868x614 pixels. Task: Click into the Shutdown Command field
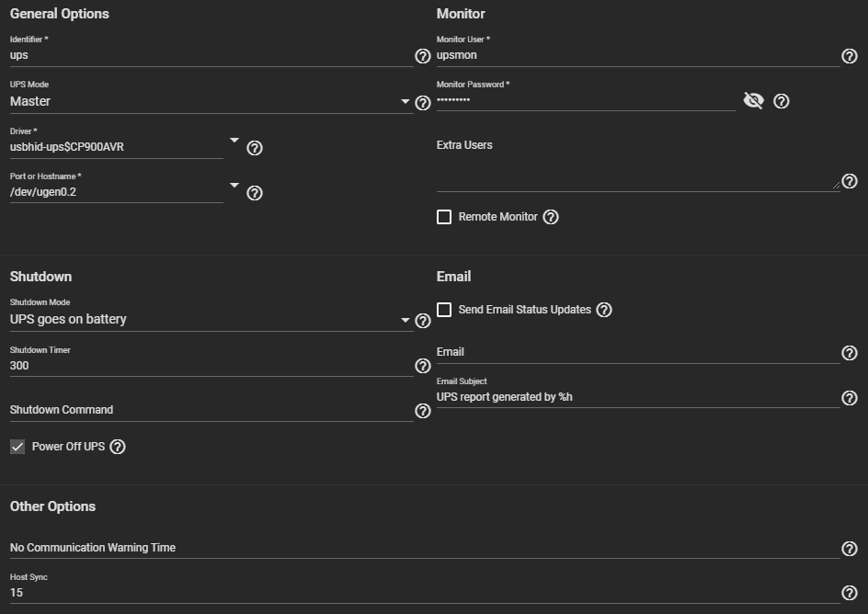[211, 410]
